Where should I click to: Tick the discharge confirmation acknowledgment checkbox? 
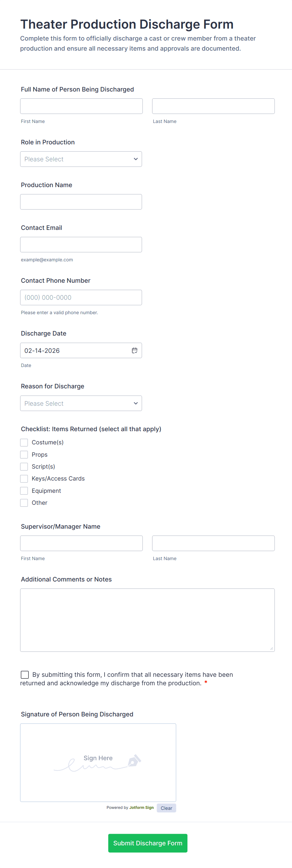(25, 675)
